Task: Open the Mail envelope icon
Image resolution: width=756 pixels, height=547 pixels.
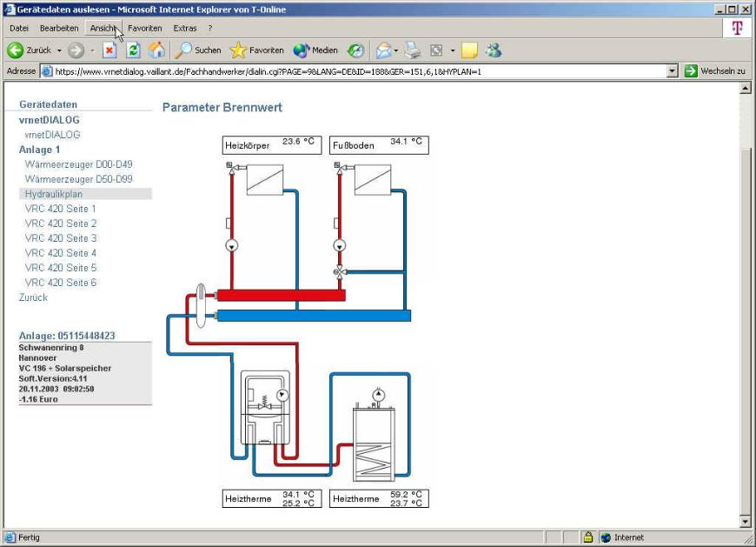Action: pyautogui.click(x=383, y=50)
